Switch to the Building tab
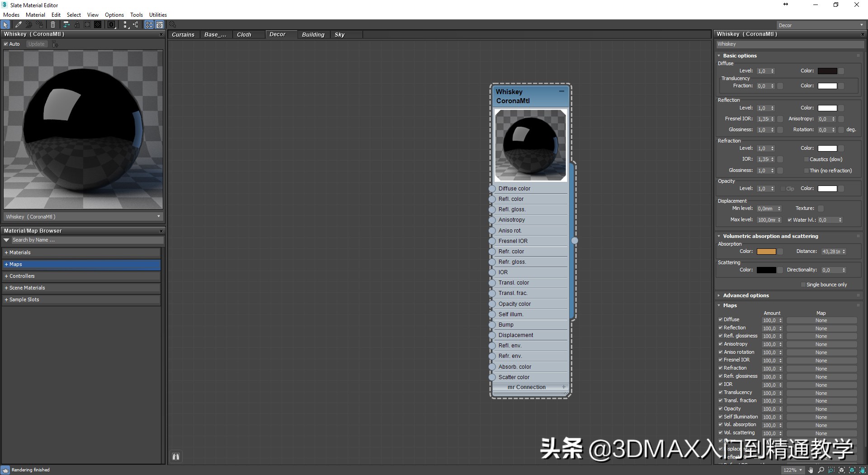Screen dimensions: 868x475 pyautogui.click(x=313, y=34)
